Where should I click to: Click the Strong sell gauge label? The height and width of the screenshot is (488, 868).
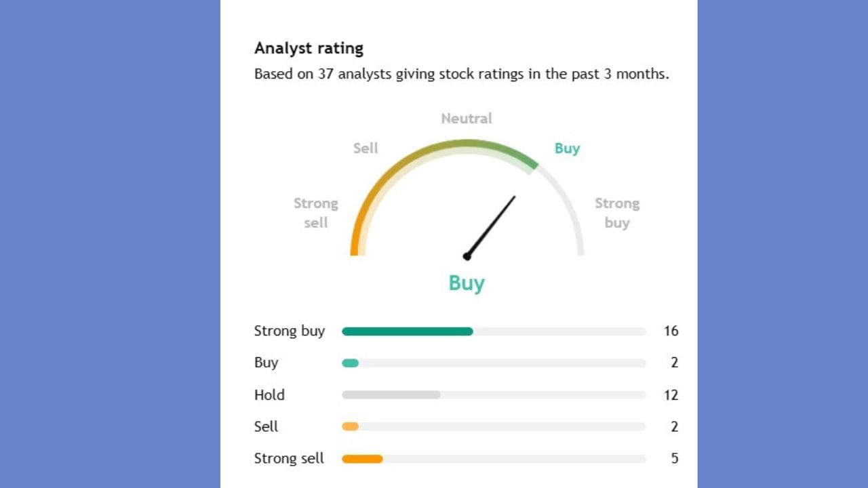tap(315, 213)
